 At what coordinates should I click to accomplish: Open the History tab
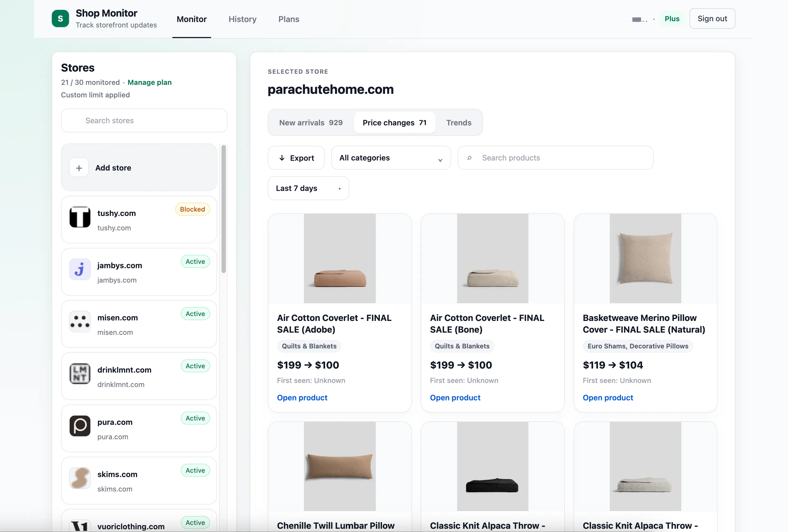click(242, 19)
